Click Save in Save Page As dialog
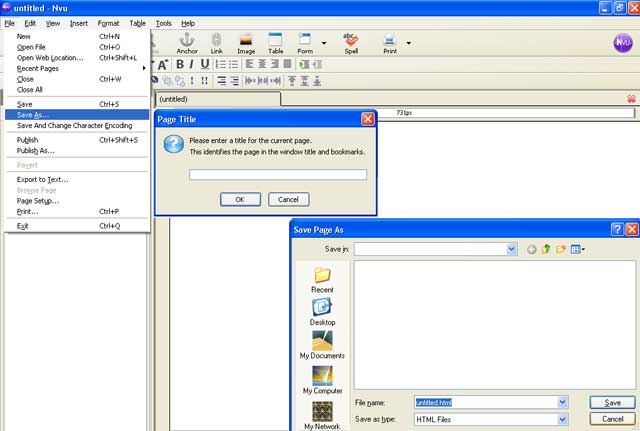 [x=612, y=402]
